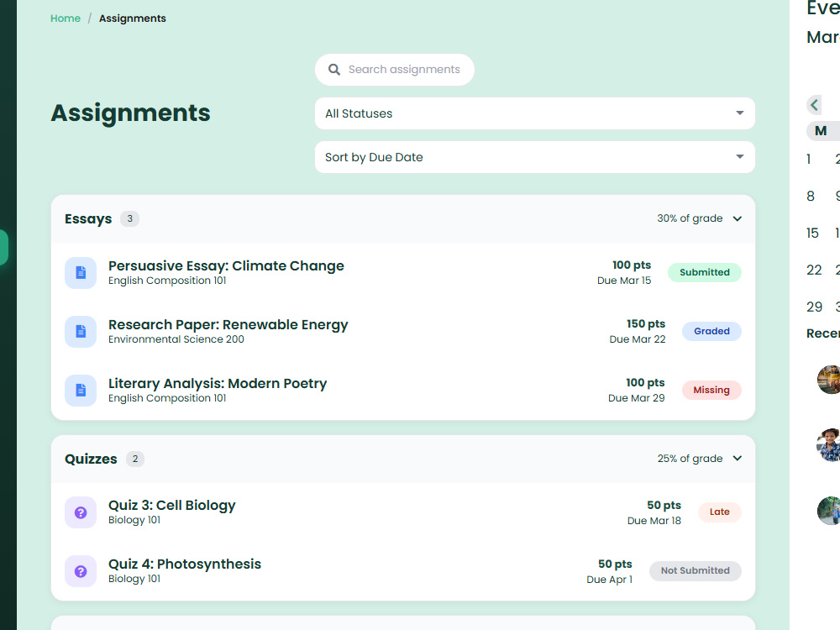Open Literary Analysis: Modern Poetry
Screen dimensions: 840x630
(218, 384)
